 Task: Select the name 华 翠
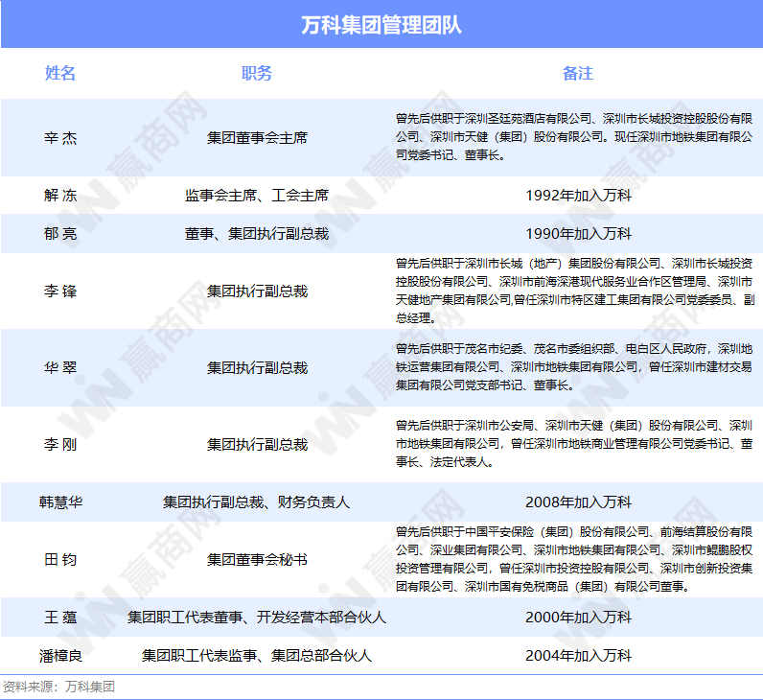[x=60, y=367]
